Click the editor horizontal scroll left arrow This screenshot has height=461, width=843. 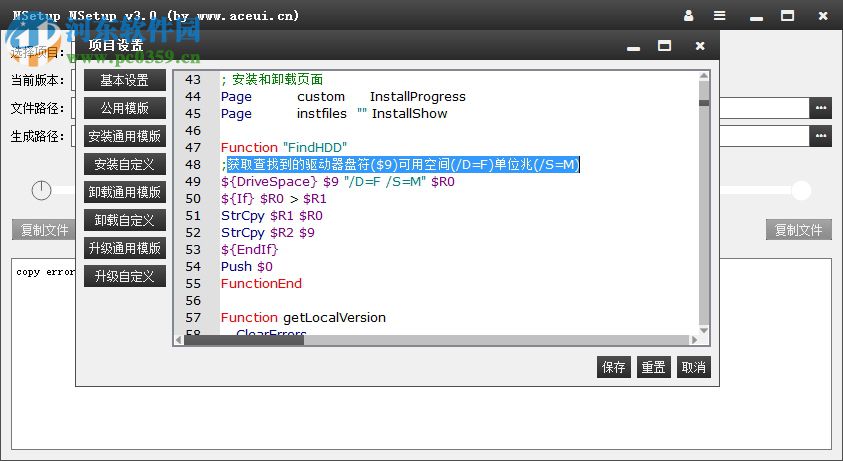(178, 340)
